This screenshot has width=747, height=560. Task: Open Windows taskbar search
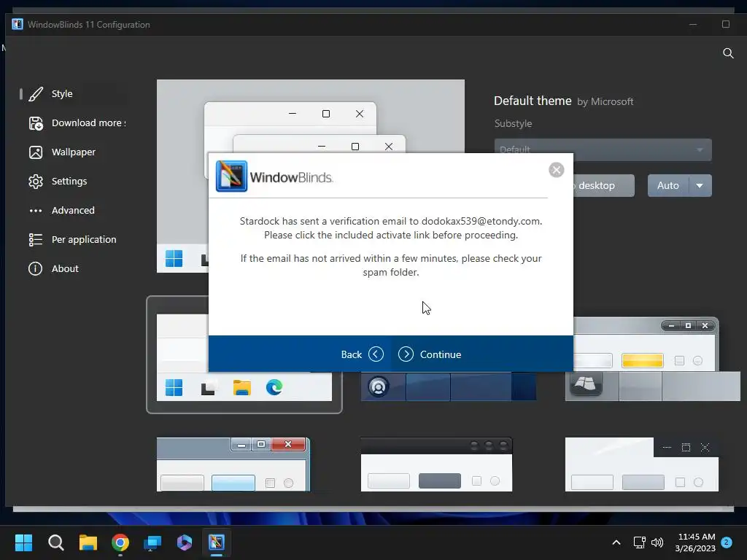coord(55,542)
